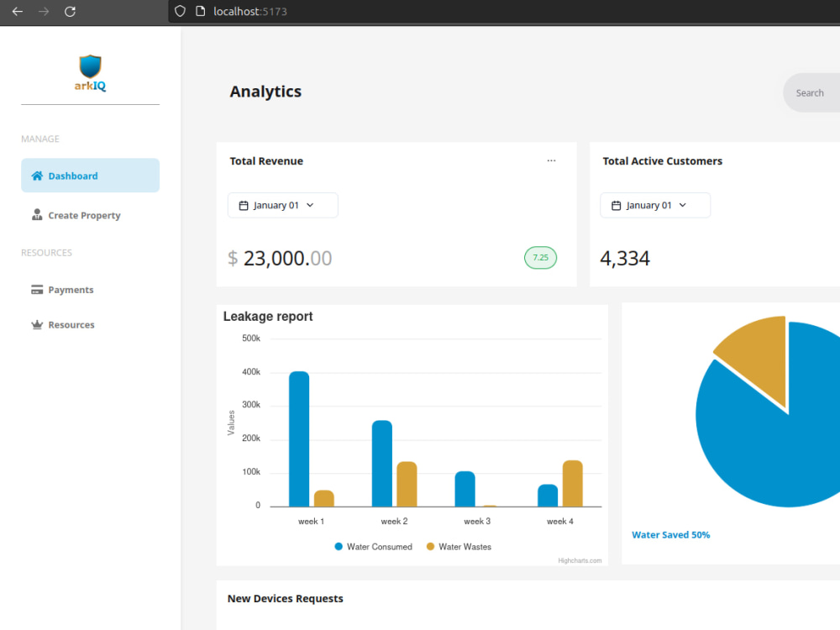Click the person icon beside Create Property
This screenshot has width=840, height=630.
coord(37,215)
